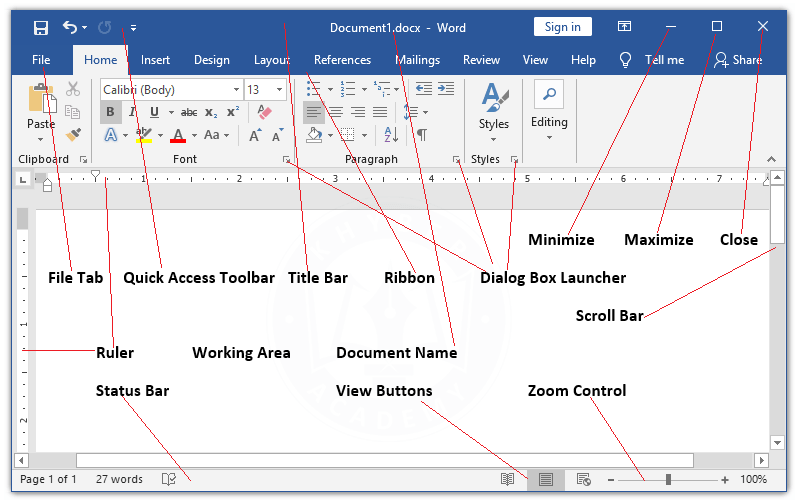Switch to Read Mode view in status bar
Viewport: 800px width, 500px height.
508,480
